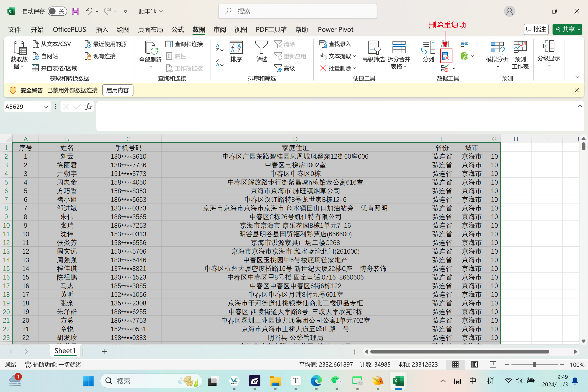
Task: Click the Windows Start button
Action: (88, 381)
